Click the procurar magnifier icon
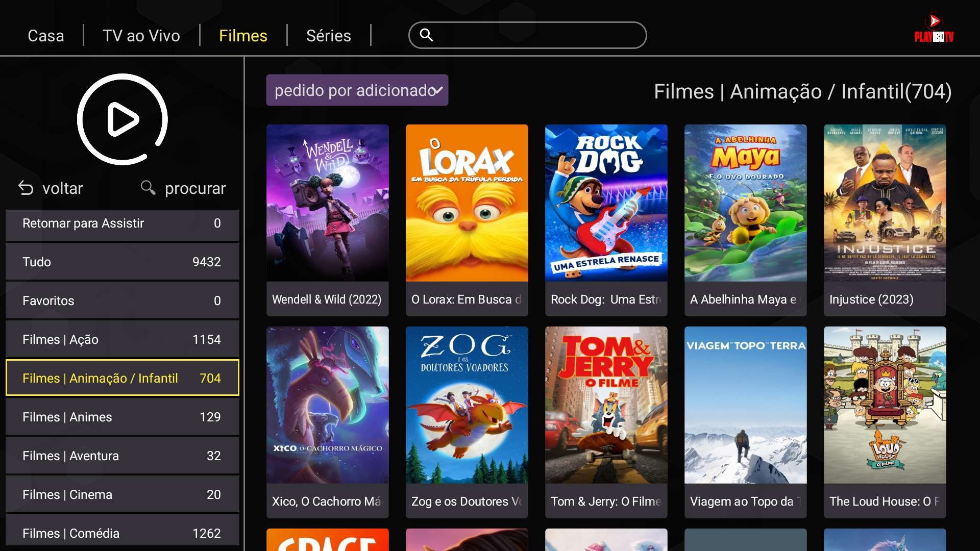The image size is (980, 551). click(148, 188)
